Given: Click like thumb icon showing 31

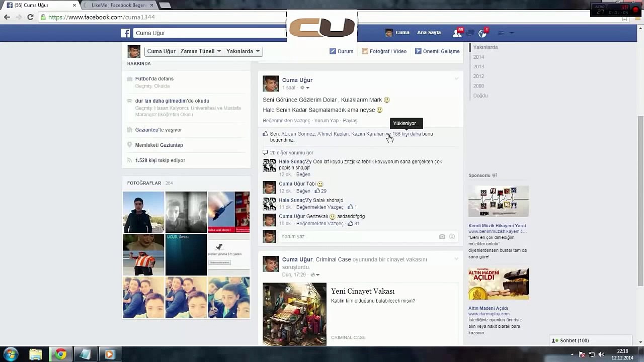Looking at the screenshot, I should click(350, 223).
